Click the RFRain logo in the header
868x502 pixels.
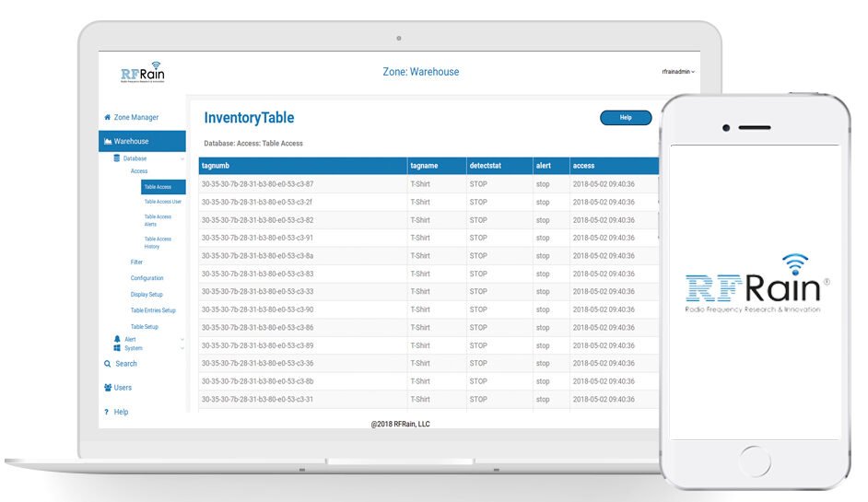coord(143,74)
